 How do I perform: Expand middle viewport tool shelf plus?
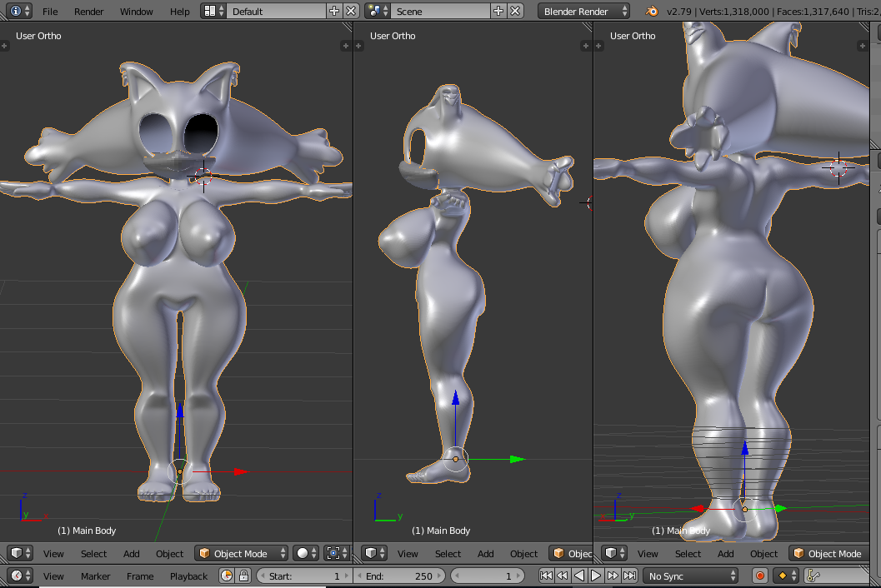(x=358, y=46)
